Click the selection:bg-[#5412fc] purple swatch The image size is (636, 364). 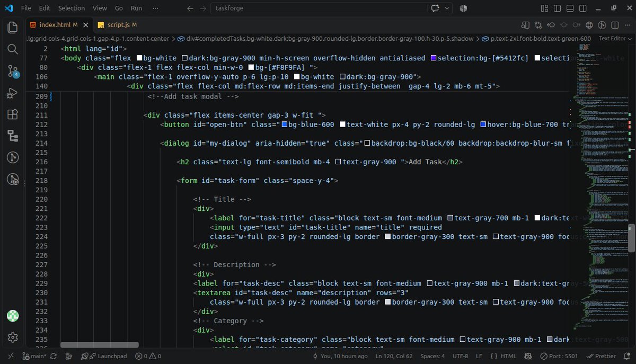tap(434, 58)
